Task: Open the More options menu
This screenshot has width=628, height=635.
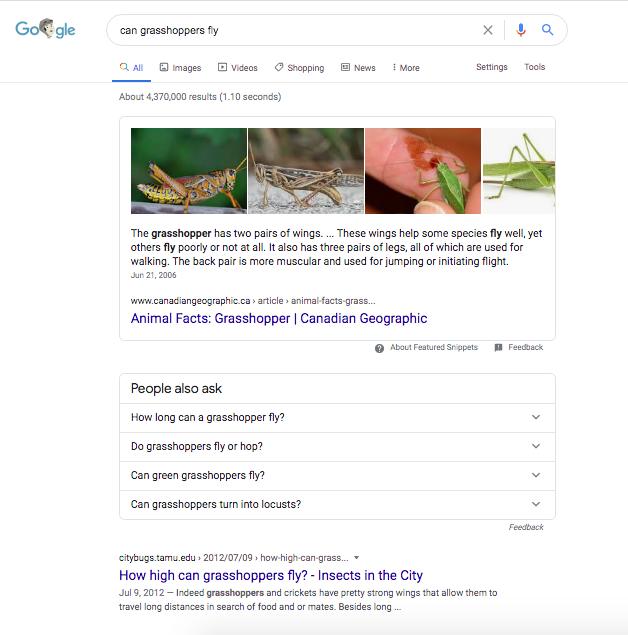Action: tap(406, 68)
